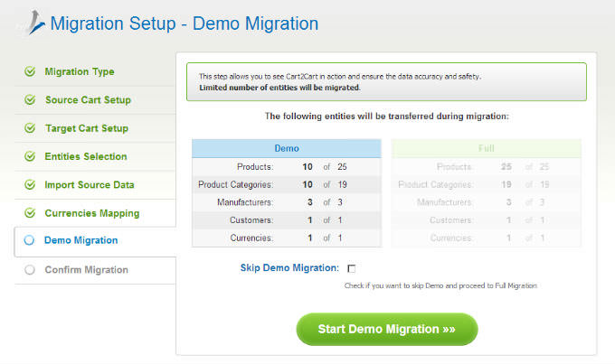Click the Currencies row in Demo table
Screen dimensions: 615x364
coord(287,238)
